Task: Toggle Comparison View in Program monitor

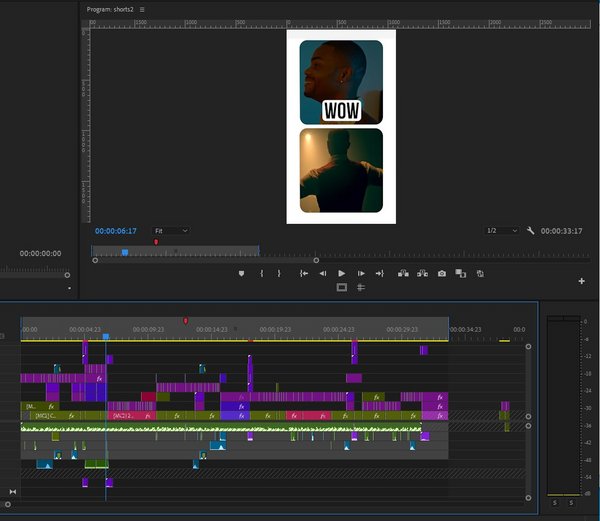Action: point(461,274)
